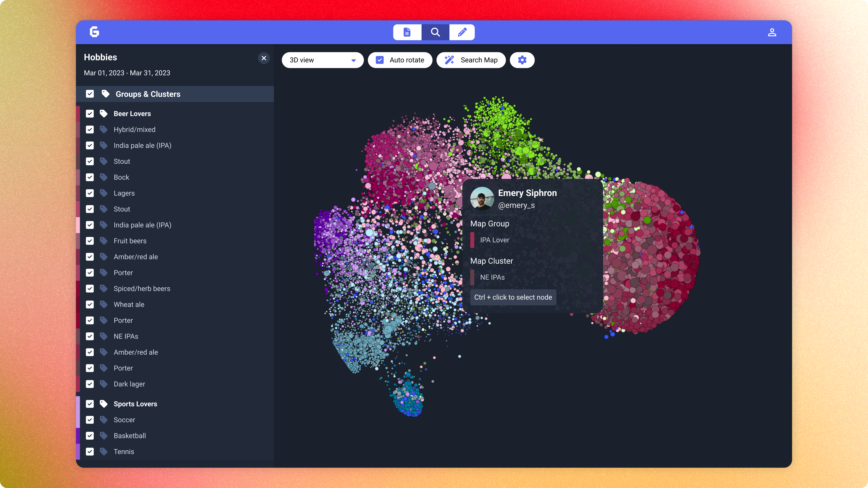Click the Ctrl + click to select node hint
The width and height of the screenshot is (868, 488).
tap(513, 297)
